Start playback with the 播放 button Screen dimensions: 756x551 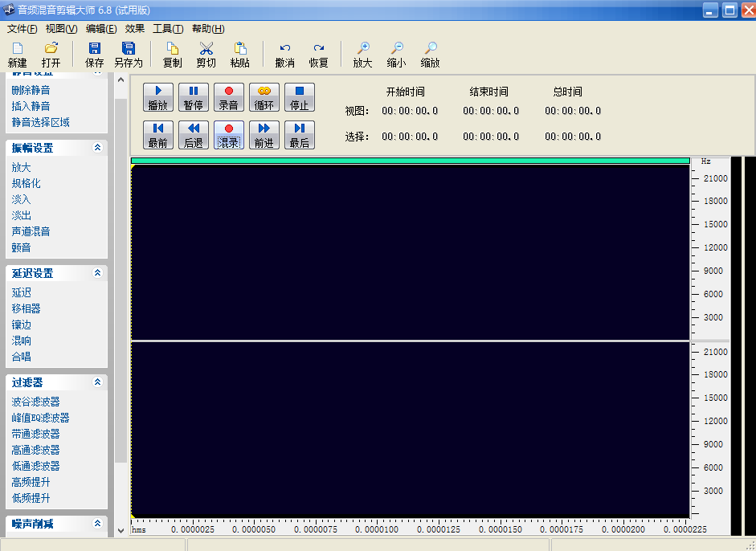pyautogui.click(x=158, y=97)
